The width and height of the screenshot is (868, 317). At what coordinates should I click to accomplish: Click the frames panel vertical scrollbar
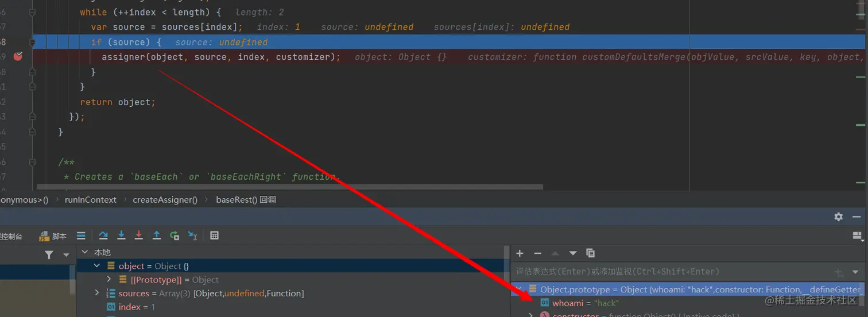72,280
